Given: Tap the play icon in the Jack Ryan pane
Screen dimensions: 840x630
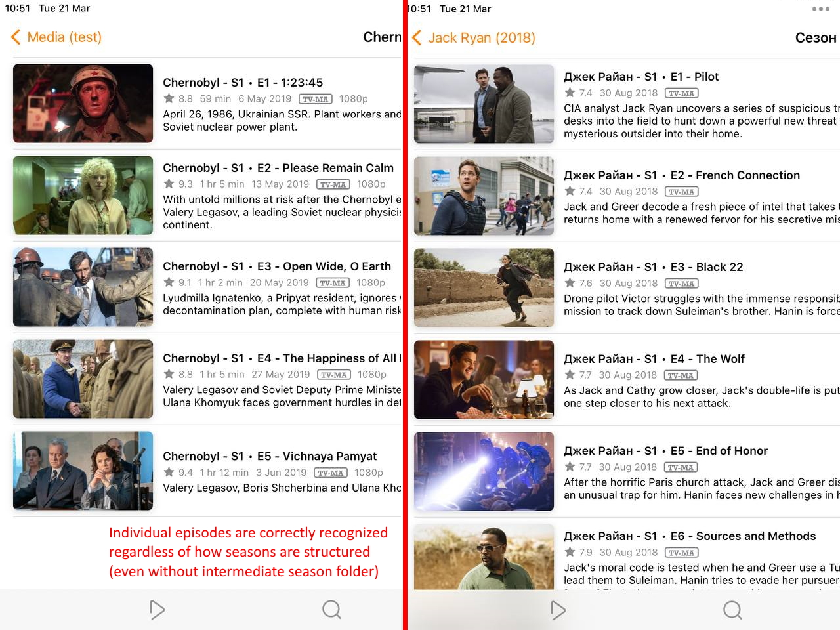Looking at the screenshot, I should (558, 610).
